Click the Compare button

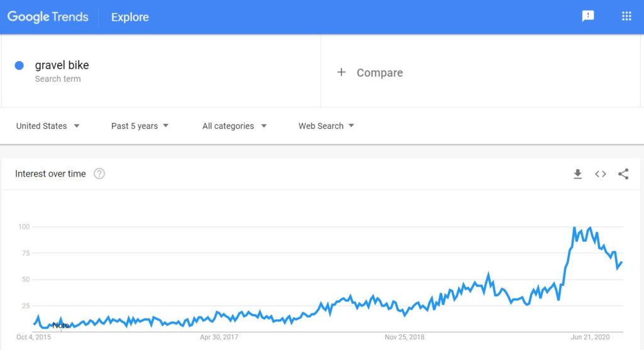click(x=370, y=73)
